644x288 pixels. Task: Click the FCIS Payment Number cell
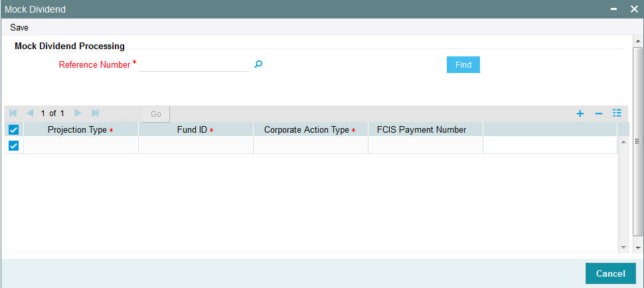click(x=426, y=145)
